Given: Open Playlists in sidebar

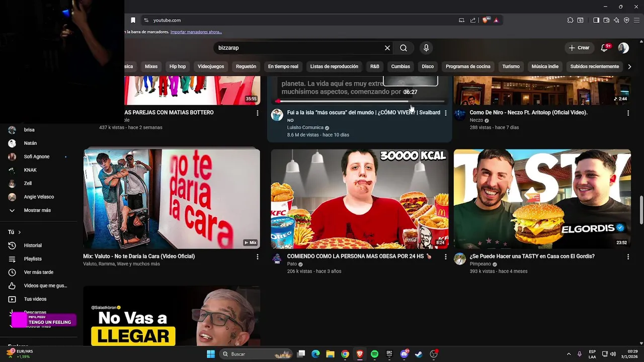Looking at the screenshot, I should (x=33, y=259).
